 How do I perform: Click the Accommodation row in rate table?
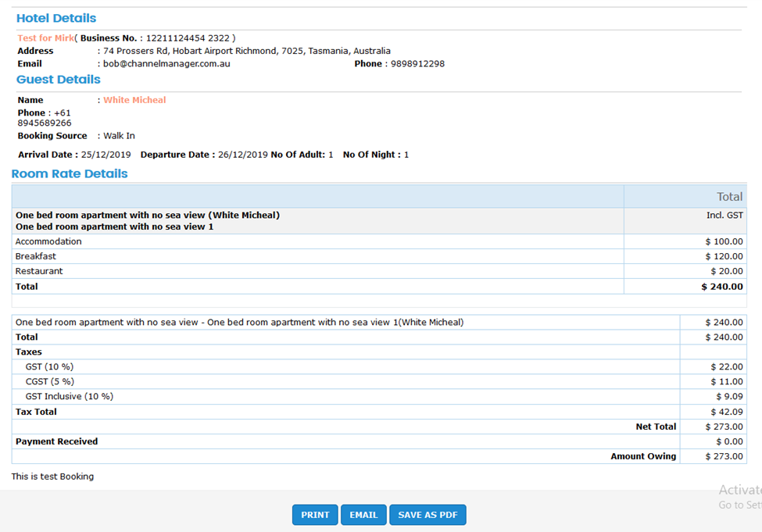[48, 242]
